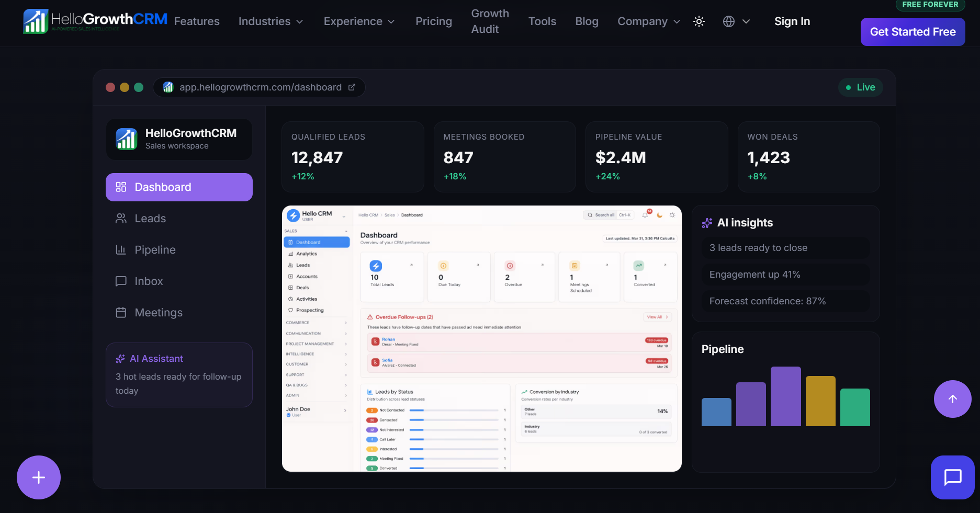Select the HelloGrowthCRM Sales workspace card

pyautogui.click(x=179, y=139)
